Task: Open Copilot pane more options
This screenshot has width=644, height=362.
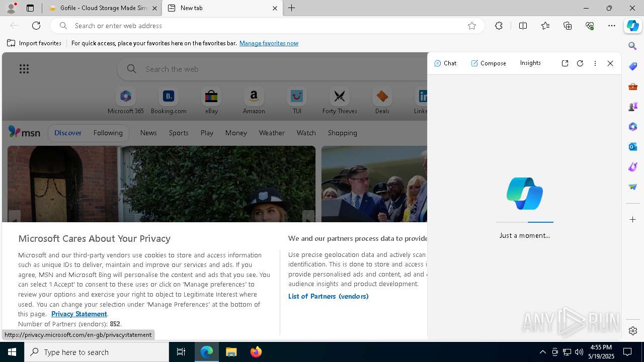Action: [x=595, y=63]
